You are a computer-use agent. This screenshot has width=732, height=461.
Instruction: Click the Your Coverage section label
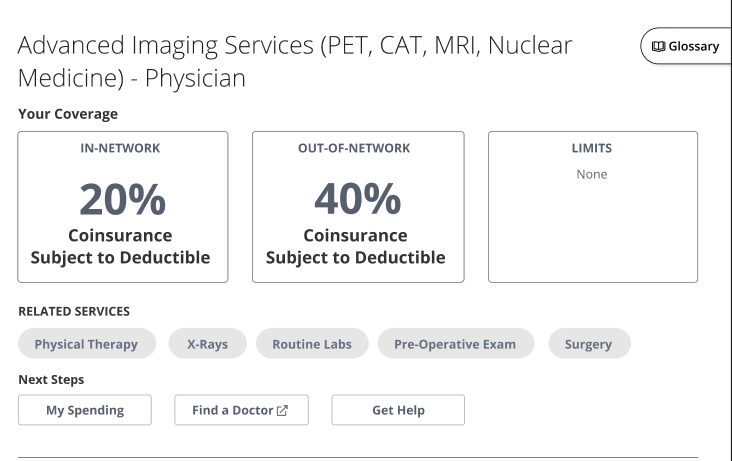pyautogui.click(x=68, y=114)
